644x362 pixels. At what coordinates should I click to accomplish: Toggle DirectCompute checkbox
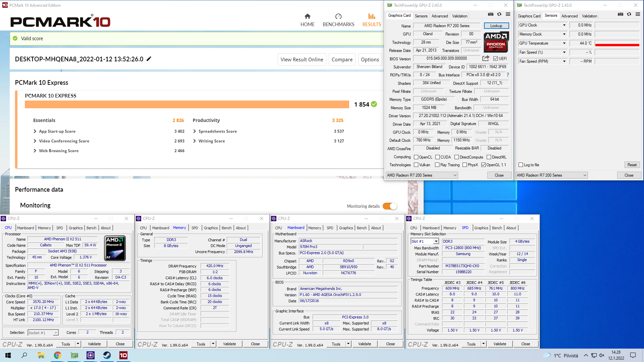coord(457,157)
